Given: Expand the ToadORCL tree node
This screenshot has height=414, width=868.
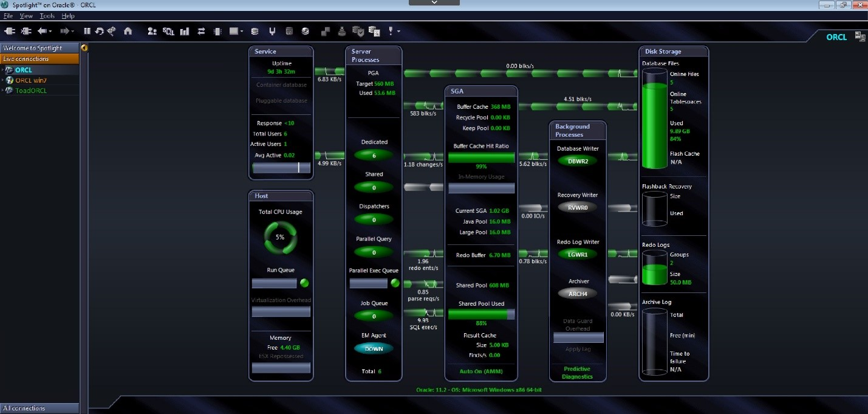Looking at the screenshot, I should 2,91.
